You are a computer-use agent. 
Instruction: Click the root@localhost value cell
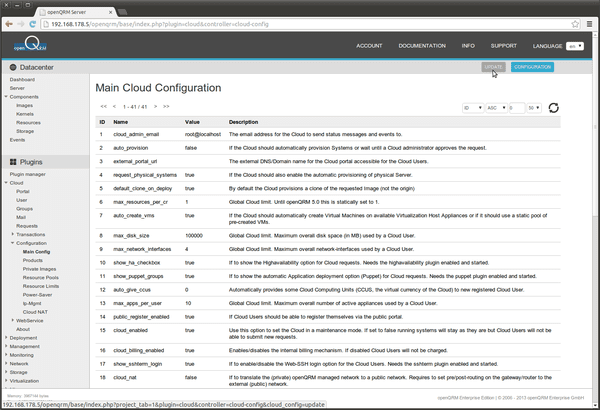(x=203, y=134)
